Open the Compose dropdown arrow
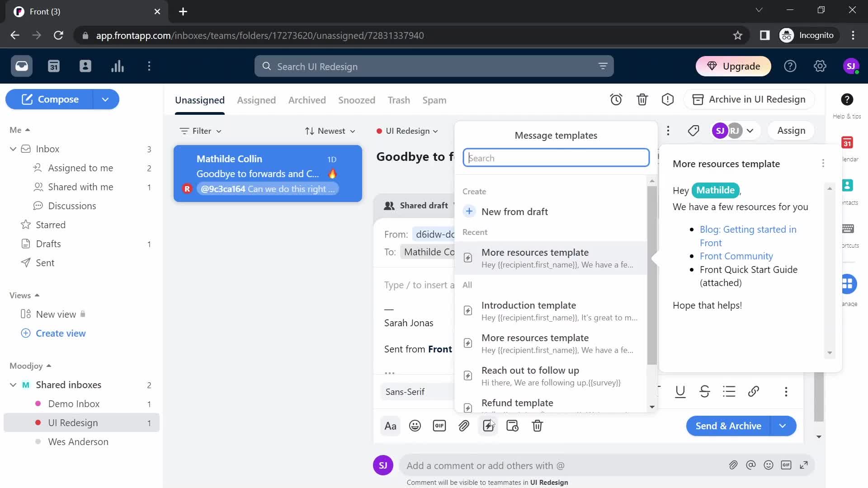This screenshot has height=488, width=868. click(105, 99)
